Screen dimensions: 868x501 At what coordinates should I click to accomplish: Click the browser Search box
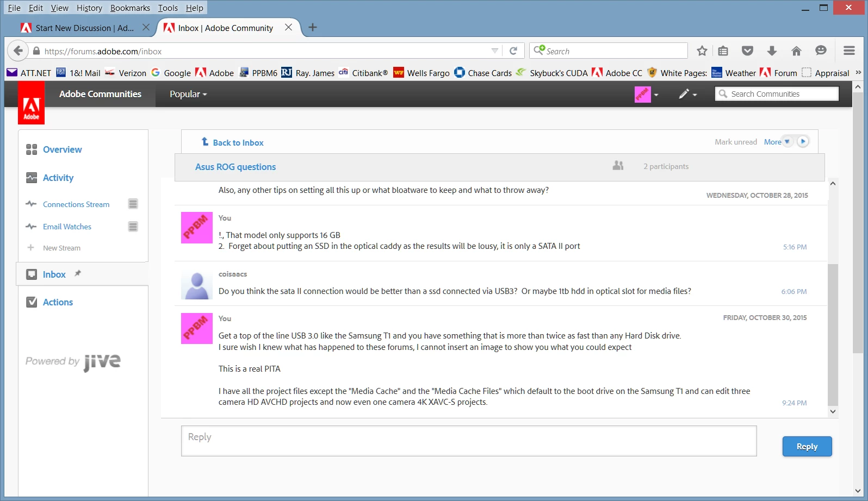[x=609, y=51]
